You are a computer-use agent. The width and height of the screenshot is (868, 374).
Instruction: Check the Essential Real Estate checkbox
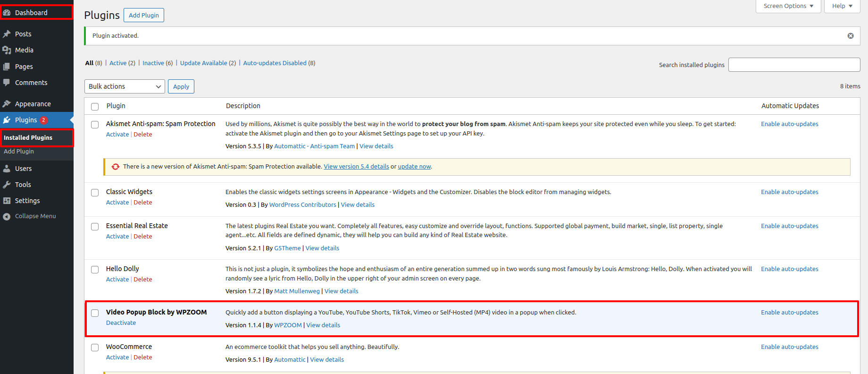coord(95,227)
